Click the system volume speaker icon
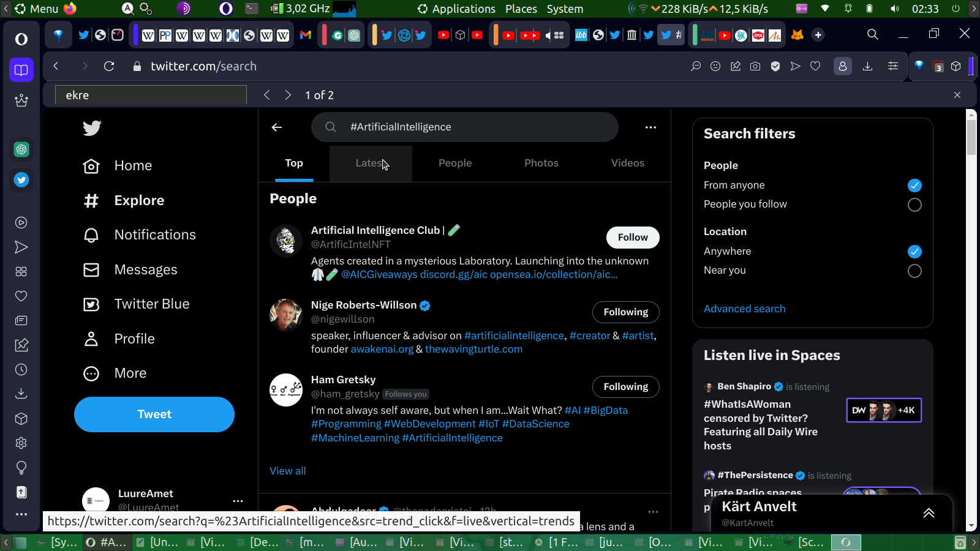The width and height of the screenshot is (980, 551). 895,9
